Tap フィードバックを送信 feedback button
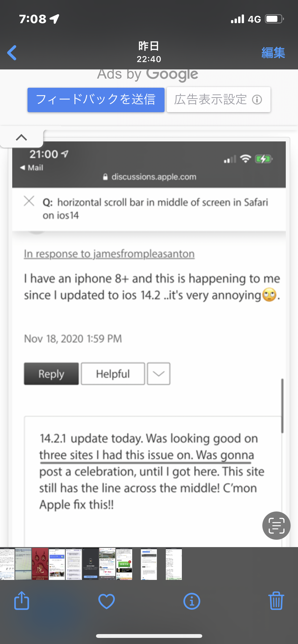The image size is (298, 644). click(96, 100)
